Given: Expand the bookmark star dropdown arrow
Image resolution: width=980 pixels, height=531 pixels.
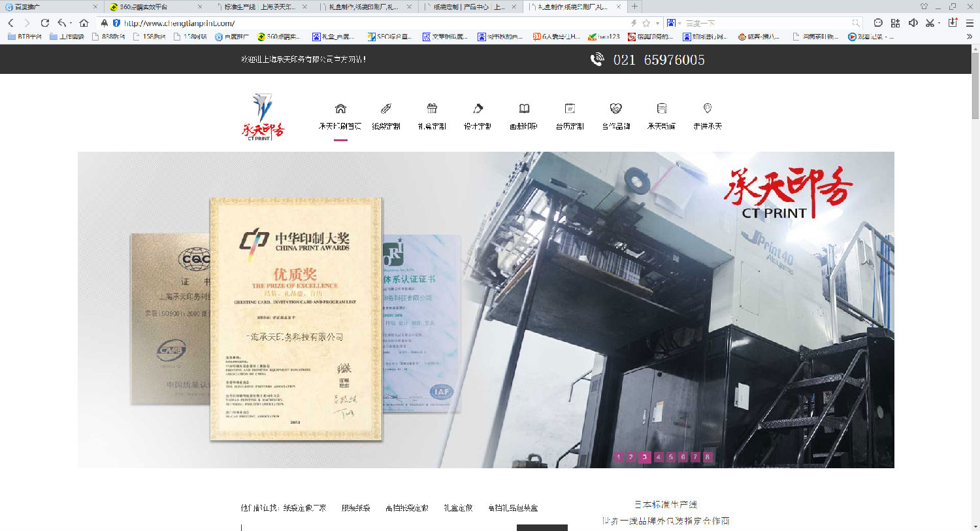Looking at the screenshot, I should pos(657,24).
